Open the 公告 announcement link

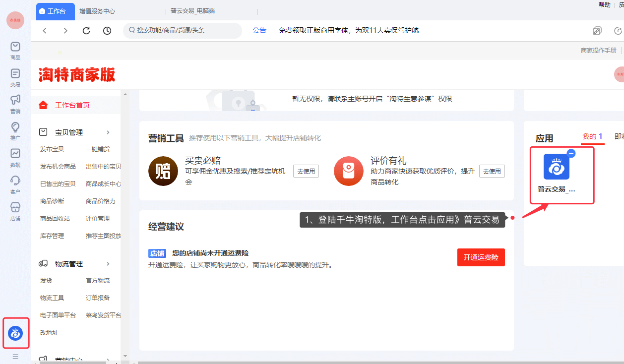pos(259,31)
